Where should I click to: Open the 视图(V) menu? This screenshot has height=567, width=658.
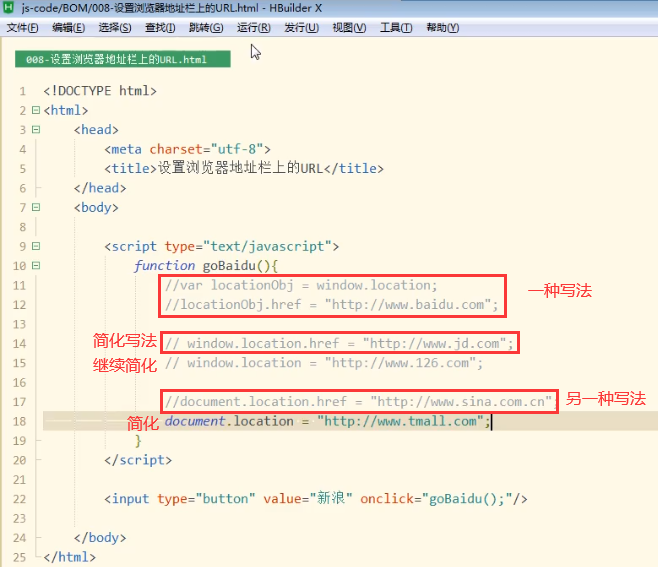point(349,28)
